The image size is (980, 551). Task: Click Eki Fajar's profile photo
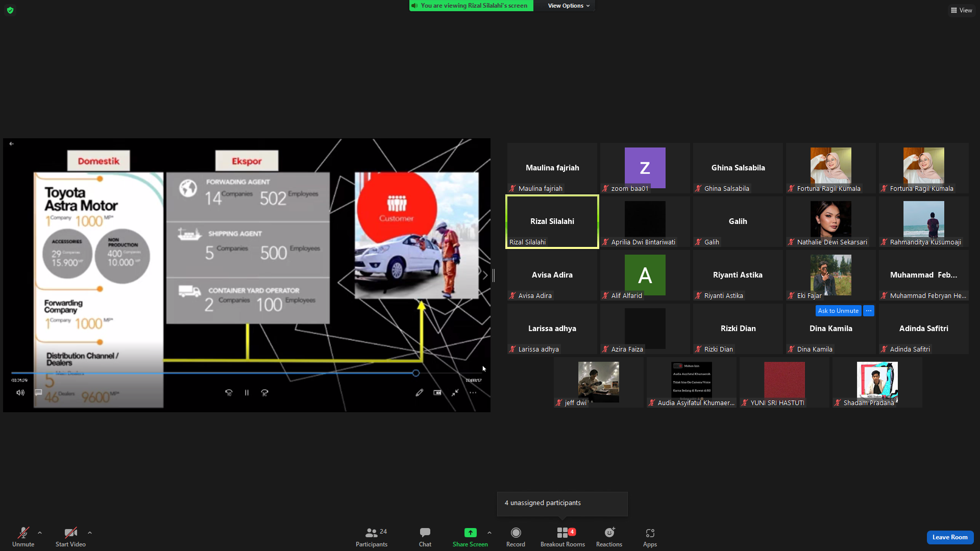tap(831, 274)
